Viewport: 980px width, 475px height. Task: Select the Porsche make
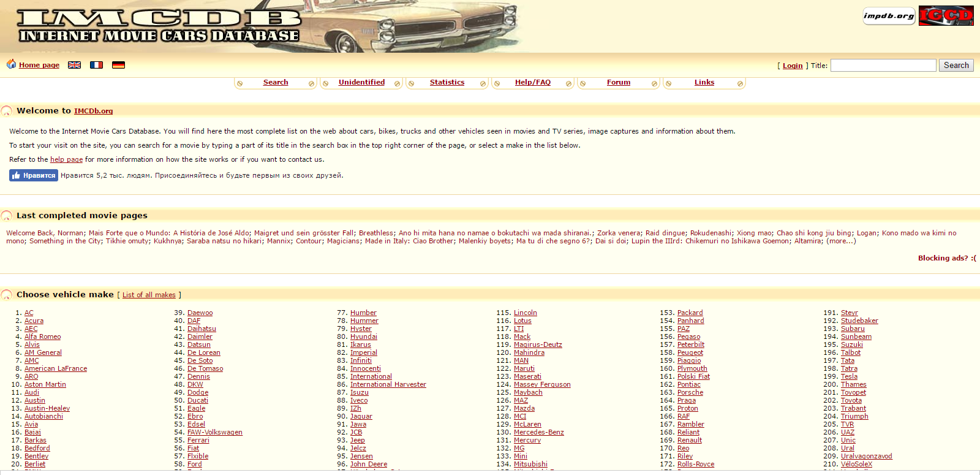[690, 392]
